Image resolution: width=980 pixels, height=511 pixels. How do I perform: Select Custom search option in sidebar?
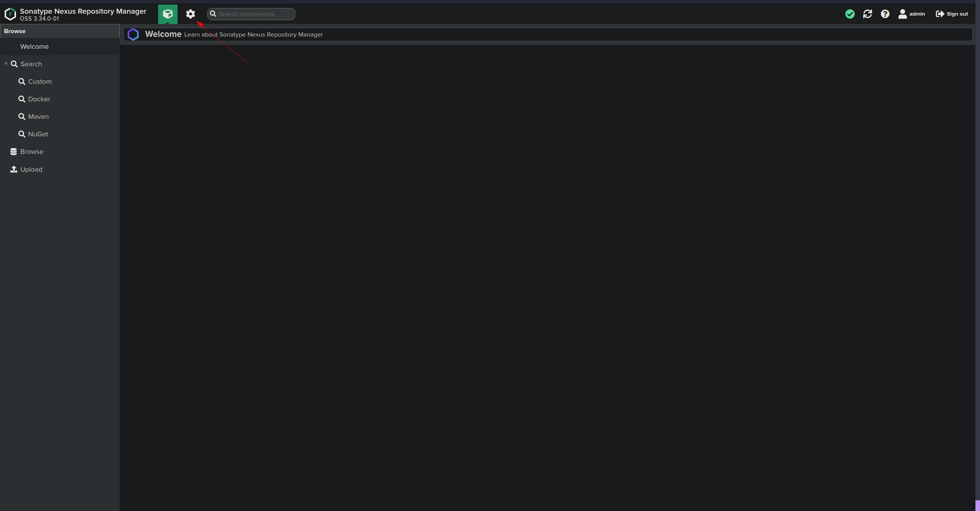40,81
